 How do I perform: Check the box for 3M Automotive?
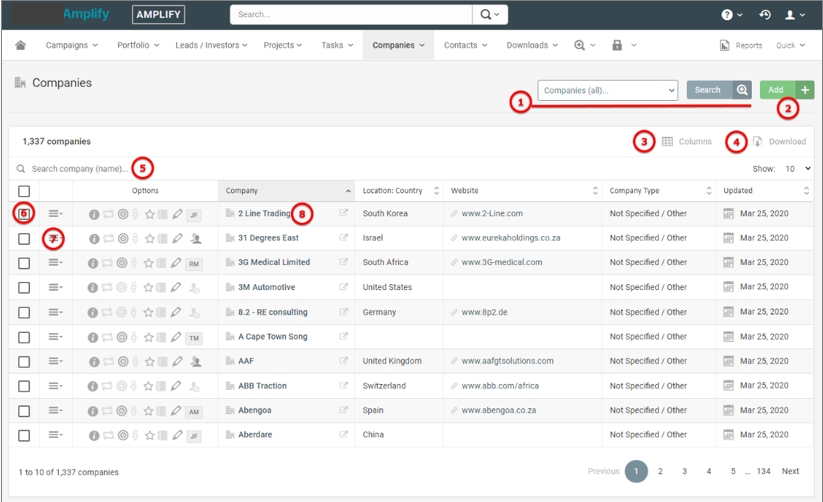[24, 288]
